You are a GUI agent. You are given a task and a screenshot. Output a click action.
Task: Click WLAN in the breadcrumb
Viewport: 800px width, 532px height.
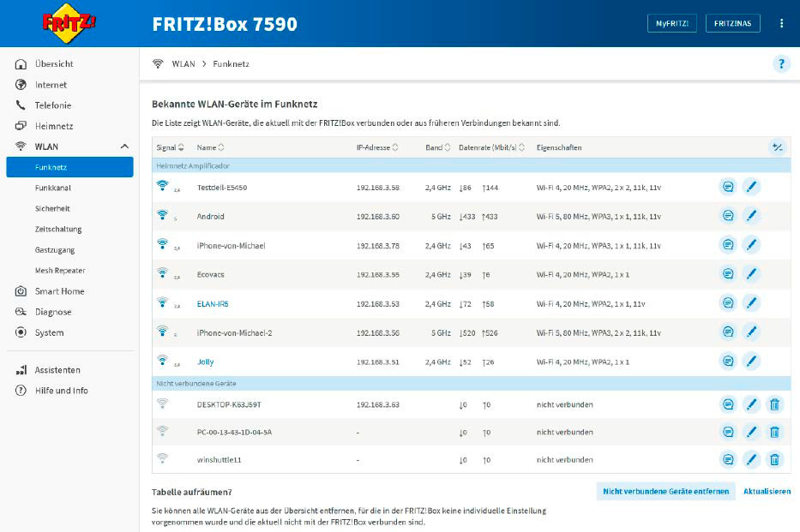183,63
